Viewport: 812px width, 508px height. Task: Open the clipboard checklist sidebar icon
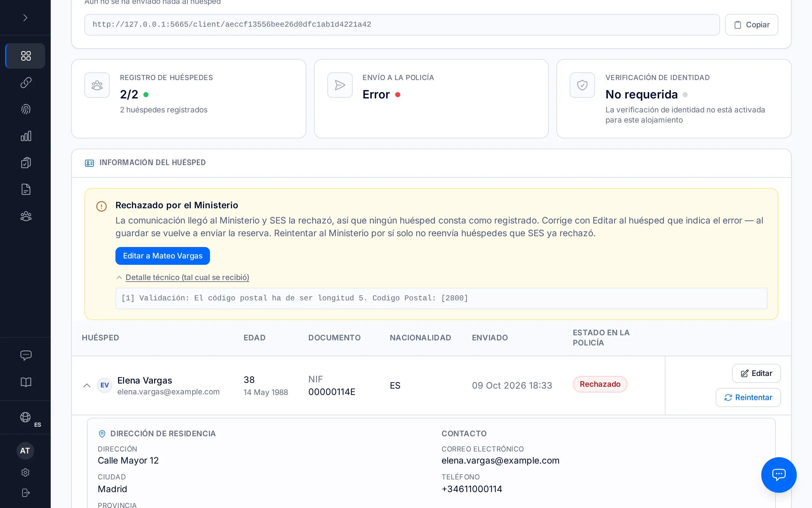click(x=25, y=163)
